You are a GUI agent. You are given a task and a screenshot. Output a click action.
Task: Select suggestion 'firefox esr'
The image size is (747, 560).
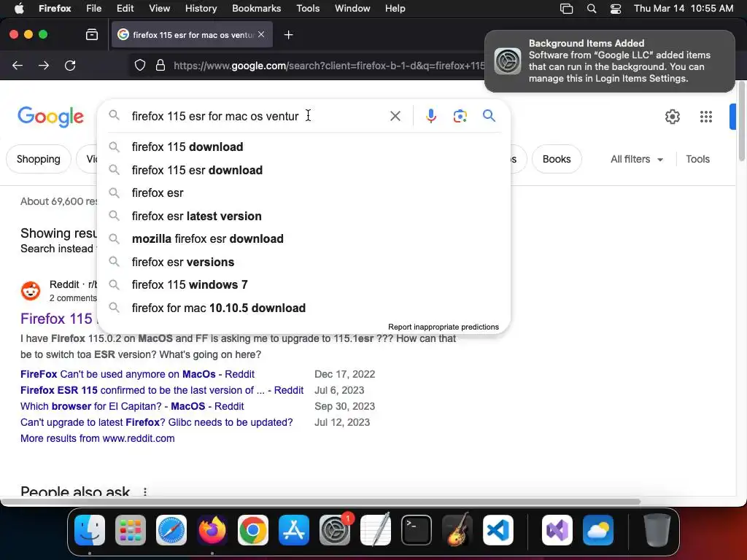pos(303,192)
